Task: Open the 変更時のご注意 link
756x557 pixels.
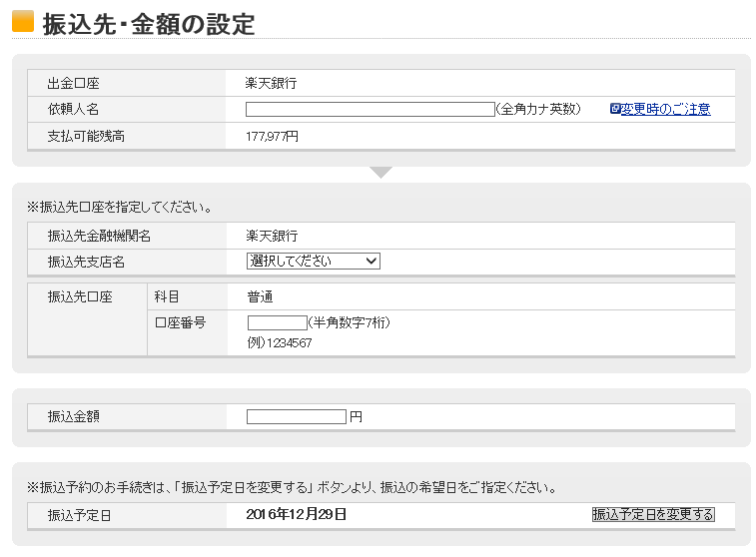Action: click(x=665, y=109)
